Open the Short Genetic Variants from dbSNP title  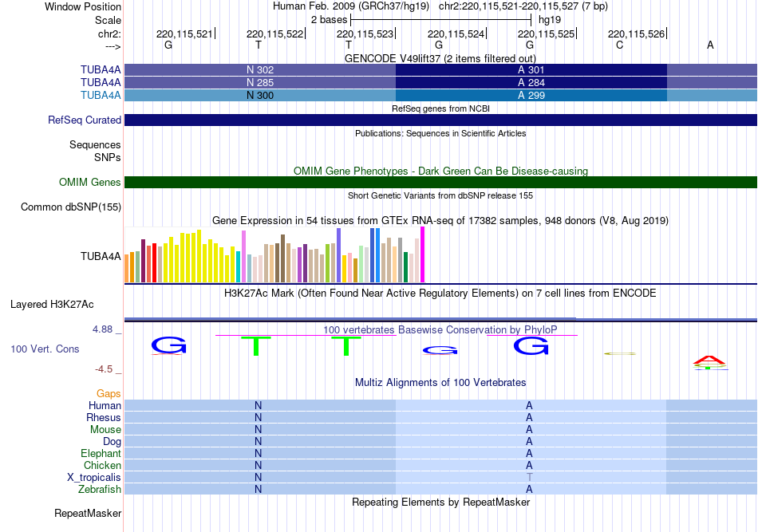click(440, 195)
